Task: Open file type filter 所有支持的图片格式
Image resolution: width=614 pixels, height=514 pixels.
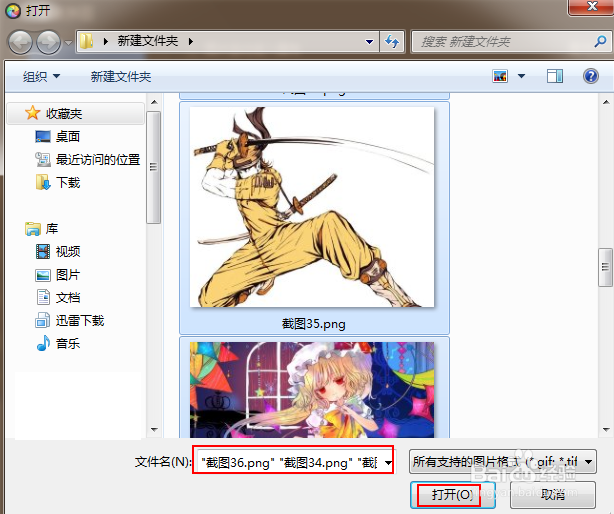Action: click(502, 462)
